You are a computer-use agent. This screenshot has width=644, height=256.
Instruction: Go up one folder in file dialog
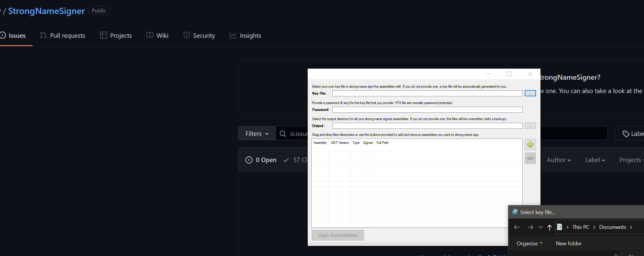[550, 227]
